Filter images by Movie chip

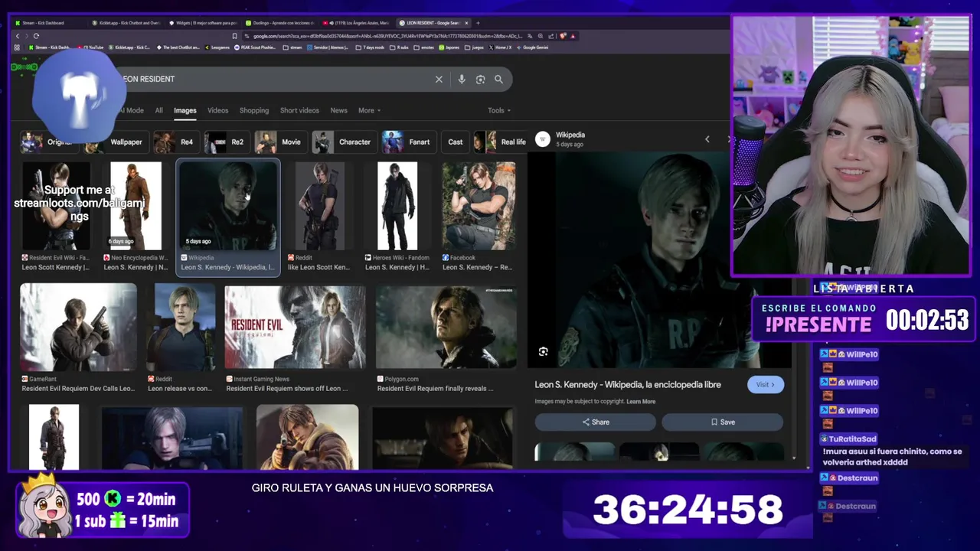279,142
